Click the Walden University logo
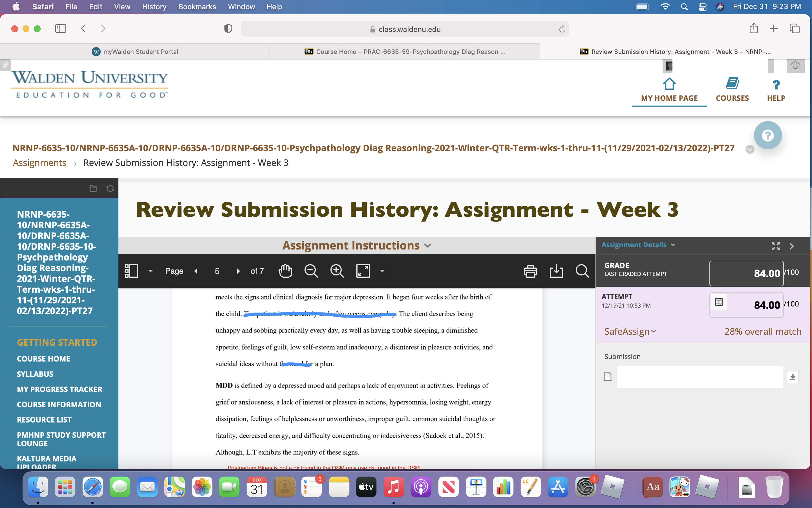The image size is (812, 508). pyautogui.click(x=90, y=84)
